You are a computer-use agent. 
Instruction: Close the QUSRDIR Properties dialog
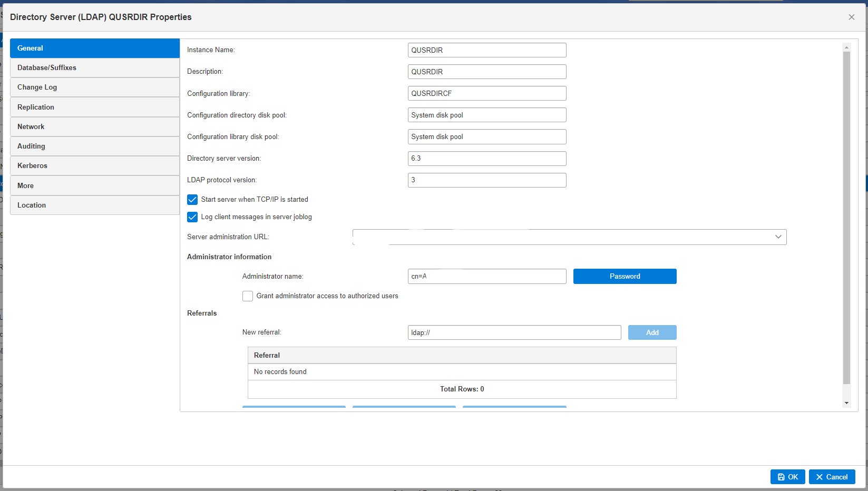851,17
